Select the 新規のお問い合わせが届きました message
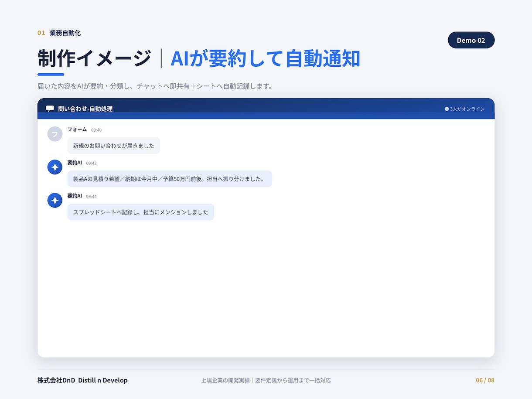This screenshot has height=399, width=532. [114, 146]
